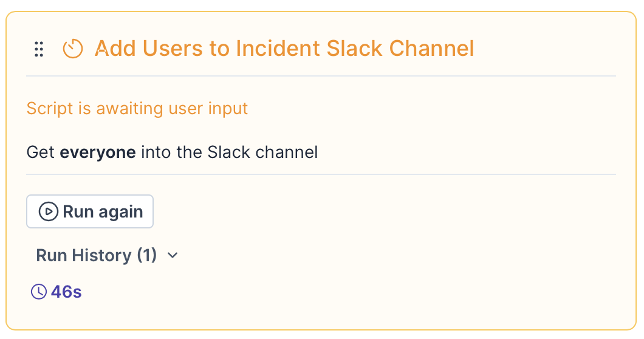Select the Script is awaiting user input status

tap(137, 109)
